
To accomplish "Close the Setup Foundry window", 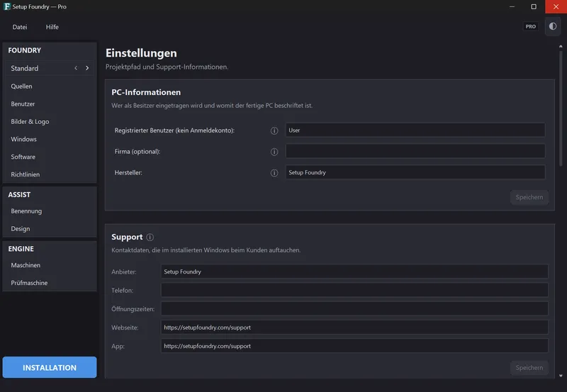I will click(556, 6).
